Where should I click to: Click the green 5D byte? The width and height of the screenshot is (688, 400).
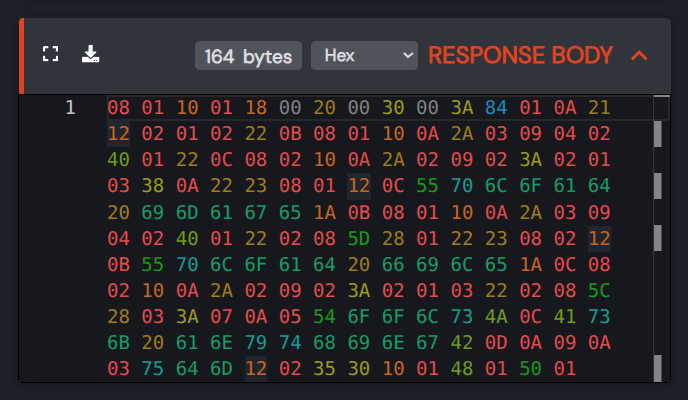tap(358, 237)
